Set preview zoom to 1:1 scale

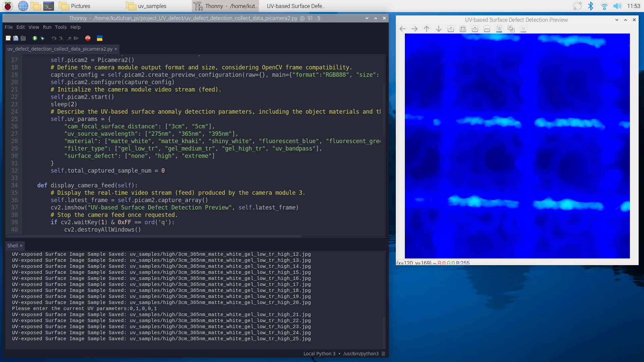pos(451,29)
